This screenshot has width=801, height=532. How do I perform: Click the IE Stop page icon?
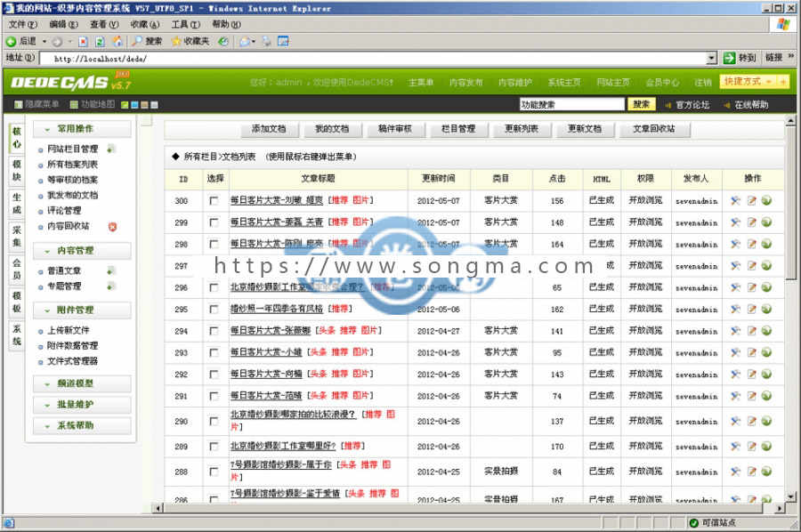point(84,41)
